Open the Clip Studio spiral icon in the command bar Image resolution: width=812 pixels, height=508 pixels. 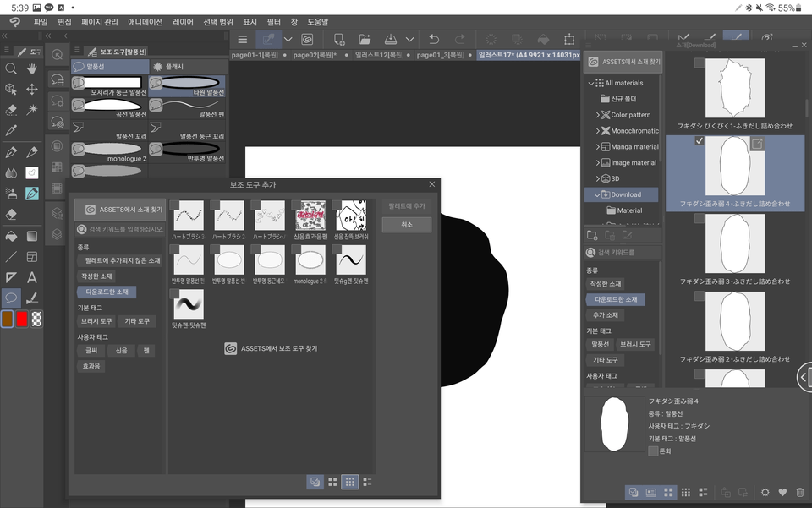pos(307,40)
